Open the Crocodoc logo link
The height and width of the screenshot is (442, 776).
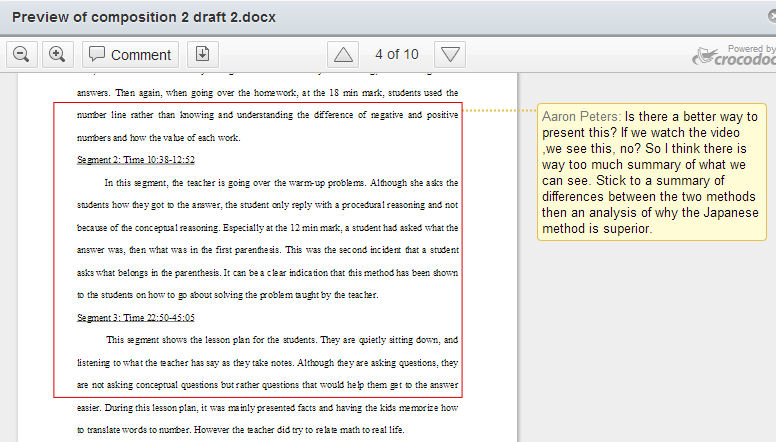733,55
